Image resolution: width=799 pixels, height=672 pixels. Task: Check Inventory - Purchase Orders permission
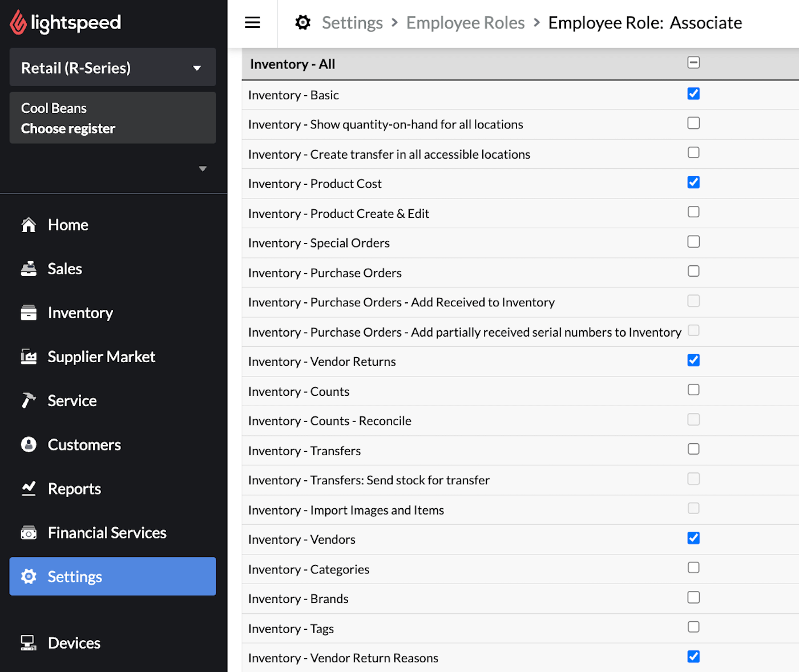pyautogui.click(x=693, y=271)
